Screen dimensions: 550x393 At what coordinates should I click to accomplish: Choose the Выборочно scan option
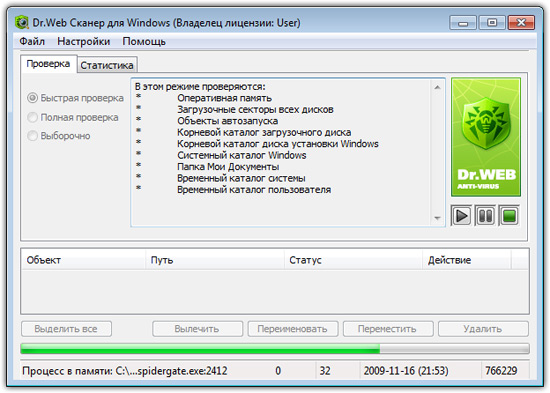32,136
